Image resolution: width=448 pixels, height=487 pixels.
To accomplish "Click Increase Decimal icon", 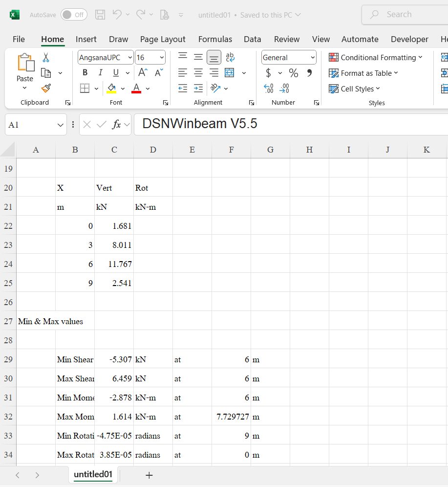I will [x=268, y=89].
